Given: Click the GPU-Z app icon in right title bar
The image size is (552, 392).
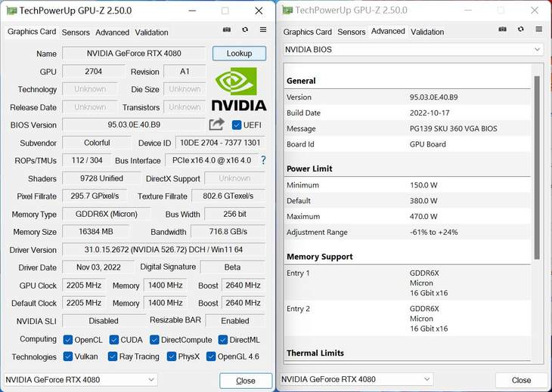Looking at the screenshot, I should [x=287, y=11].
